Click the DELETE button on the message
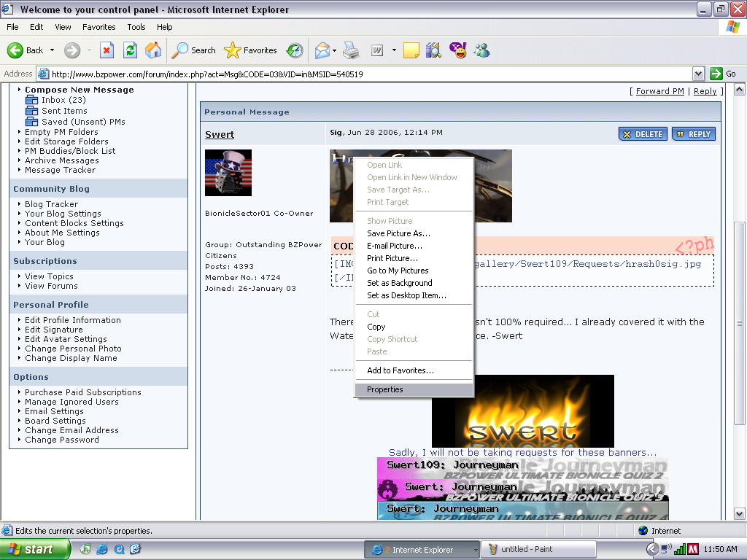The image size is (747, 560). pyautogui.click(x=643, y=133)
